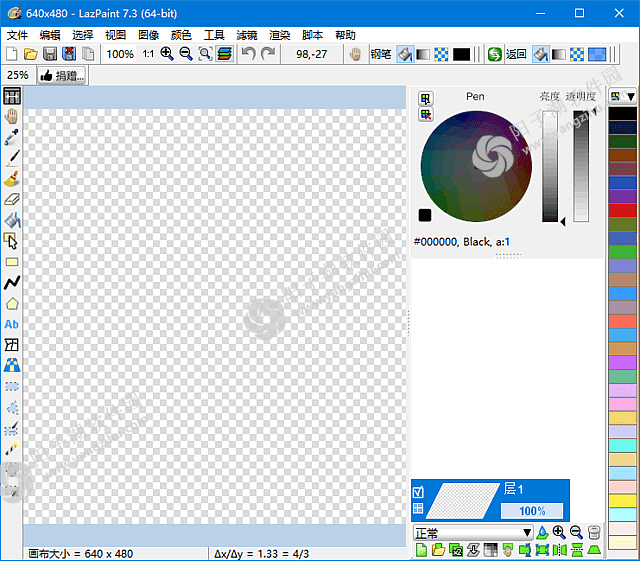Image resolution: width=640 pixels, height=561 pixels.
Task: Open the 滤镜 menu
Action: click(x=247, y=35)
